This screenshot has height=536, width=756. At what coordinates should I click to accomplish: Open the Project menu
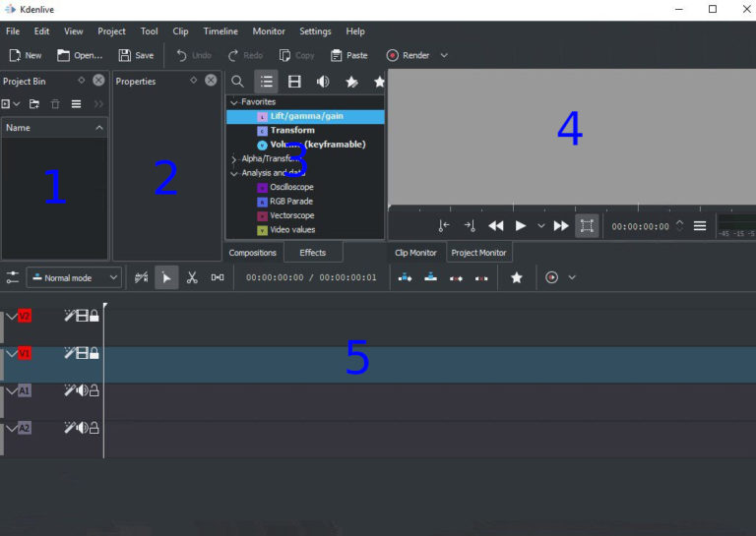tap(111, 31)
